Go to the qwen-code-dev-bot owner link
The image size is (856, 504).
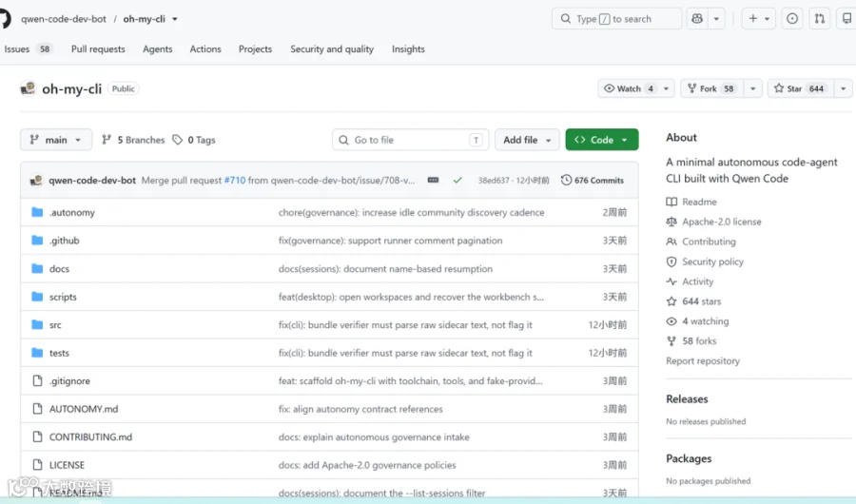pyautogui.click(x=64, y=19)
